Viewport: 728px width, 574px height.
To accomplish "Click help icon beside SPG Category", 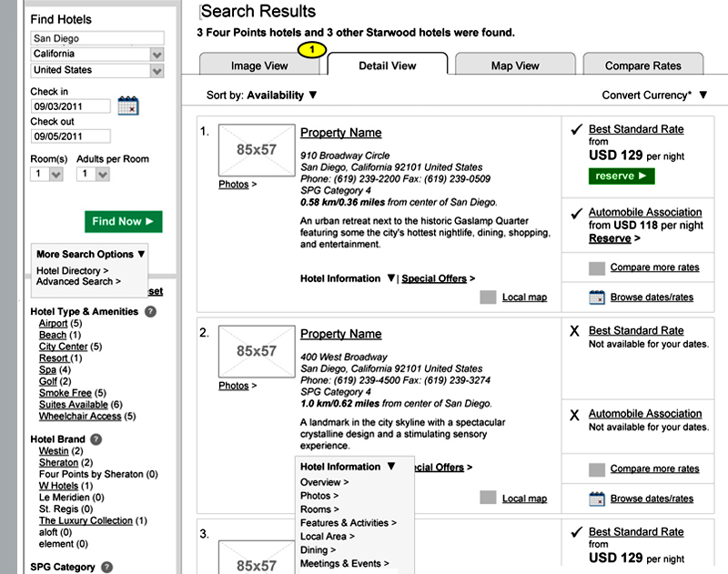I will tap(106, 567).
